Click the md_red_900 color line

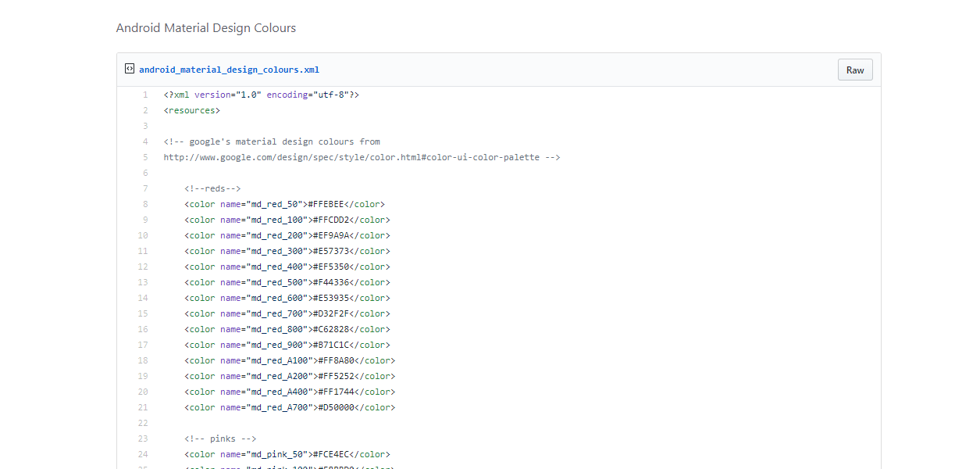tap(287, 345)
